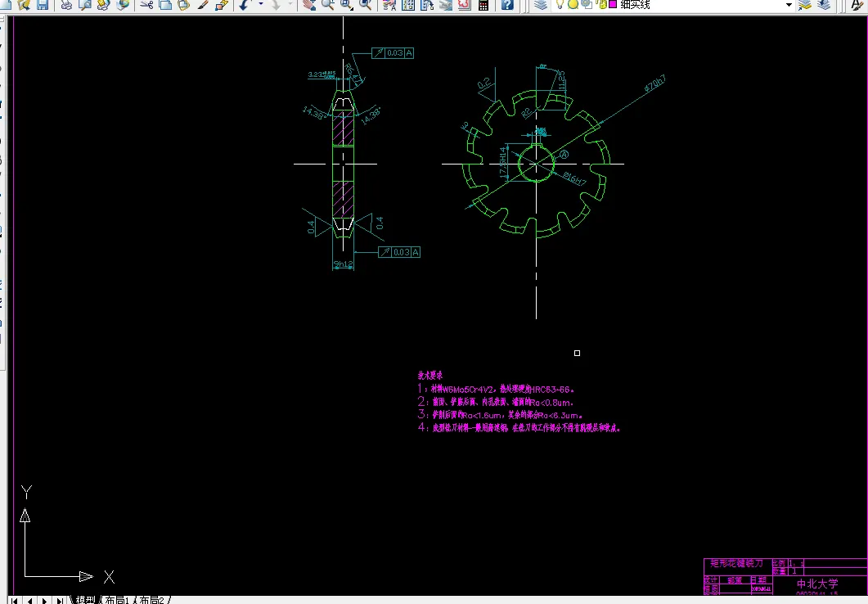Click the magenta layer color swatch
The width and height of the screenshot is (868, 604).
pos(613,4)
